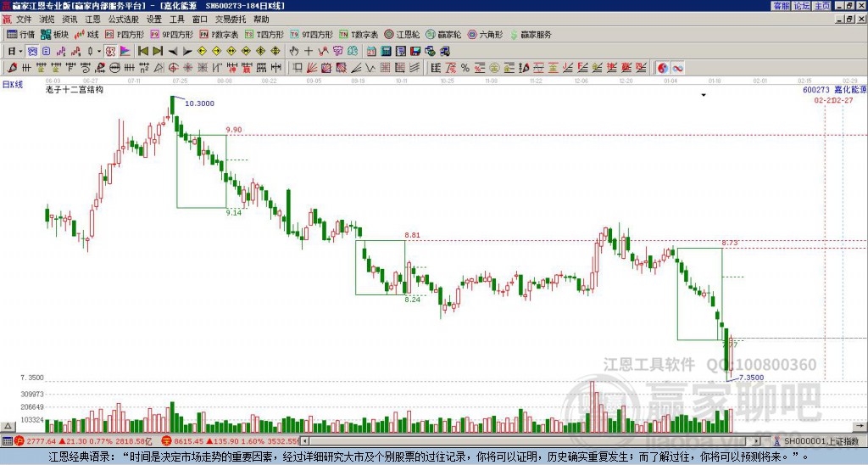Step chart left with black arrow
This screenshot has height=465, width=868.
pos(173,52)
